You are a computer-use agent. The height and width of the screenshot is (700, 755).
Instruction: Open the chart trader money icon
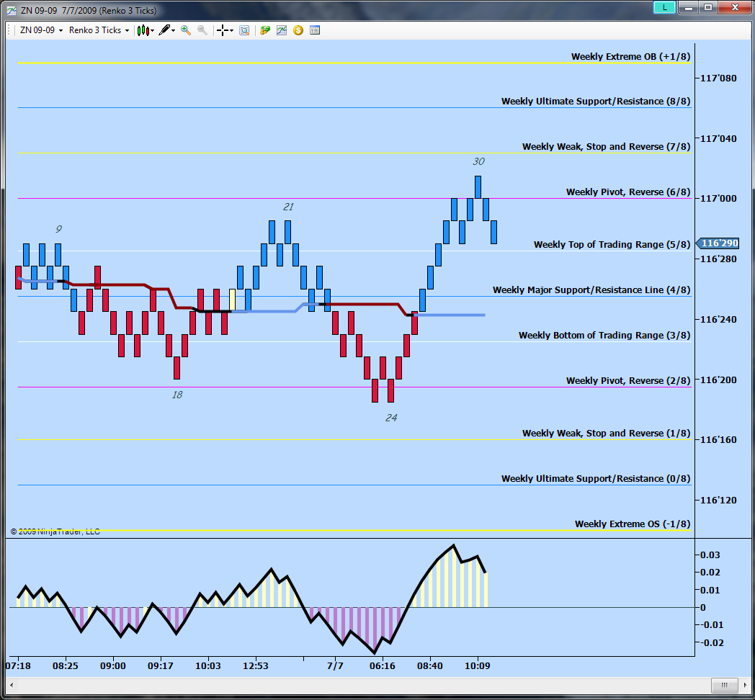(x=265, y=30)
